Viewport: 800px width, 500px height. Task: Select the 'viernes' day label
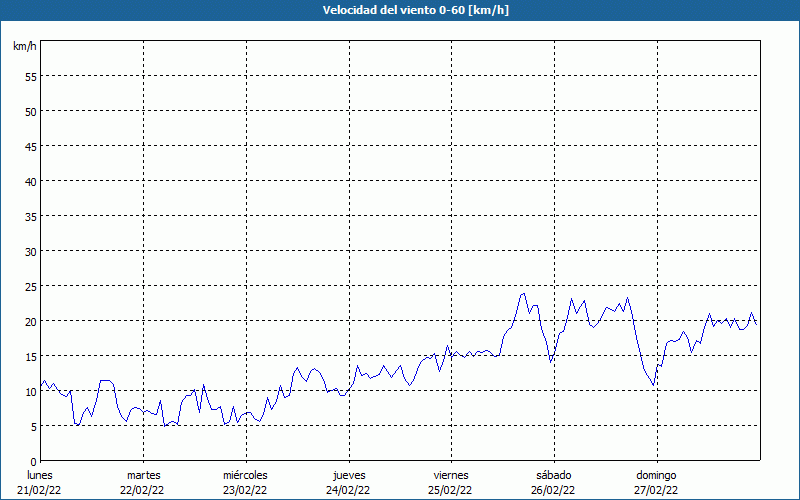(451, 475)
